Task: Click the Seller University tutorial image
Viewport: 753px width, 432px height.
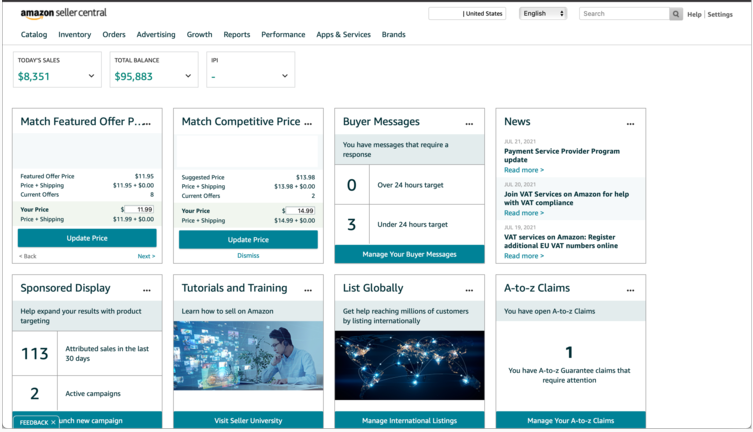Action: click(x=248, y=356)
